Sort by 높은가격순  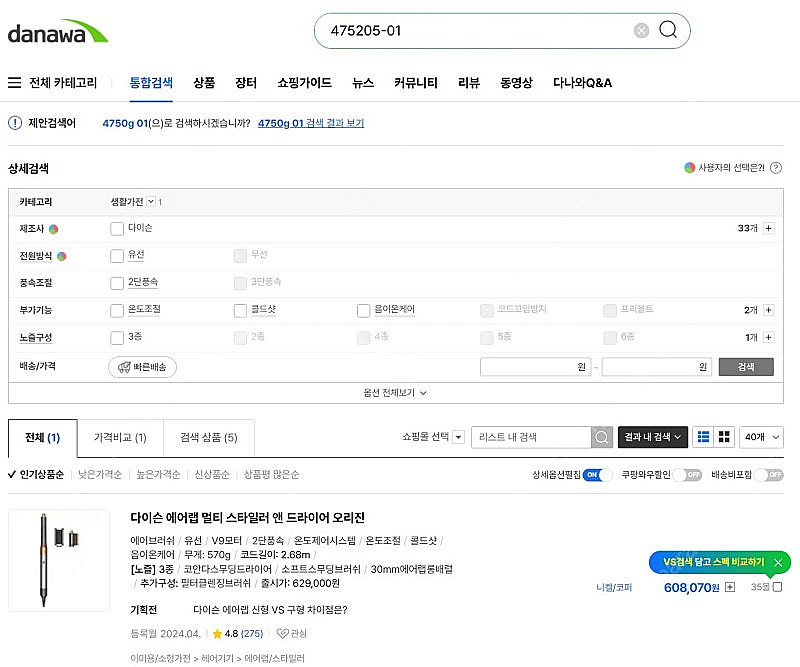[x=158, y=475]
